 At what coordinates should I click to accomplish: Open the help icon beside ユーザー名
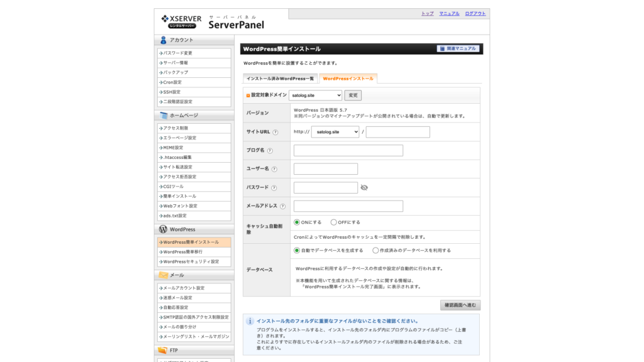click(274, 169)
